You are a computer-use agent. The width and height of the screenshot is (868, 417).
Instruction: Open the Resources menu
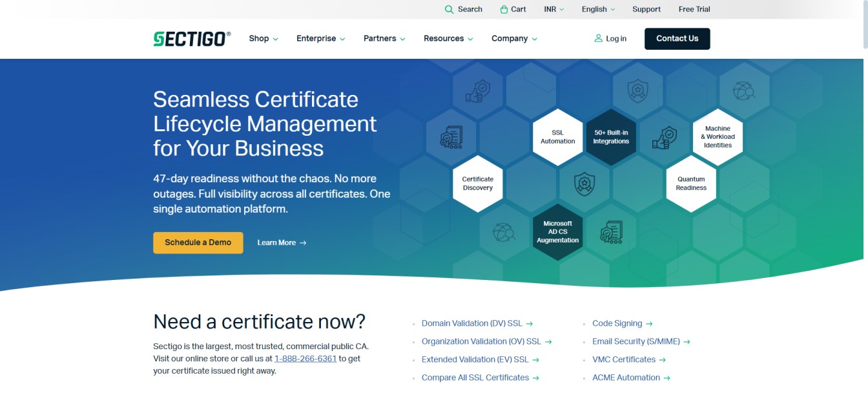click(x=448, y=39)
